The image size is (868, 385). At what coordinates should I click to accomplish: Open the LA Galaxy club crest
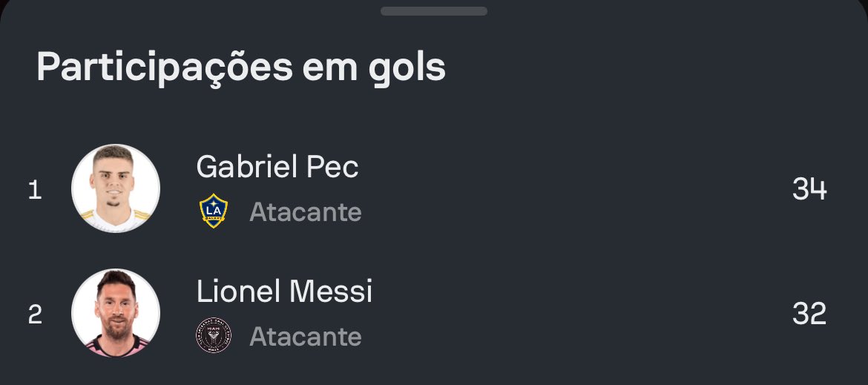[214, 211]
